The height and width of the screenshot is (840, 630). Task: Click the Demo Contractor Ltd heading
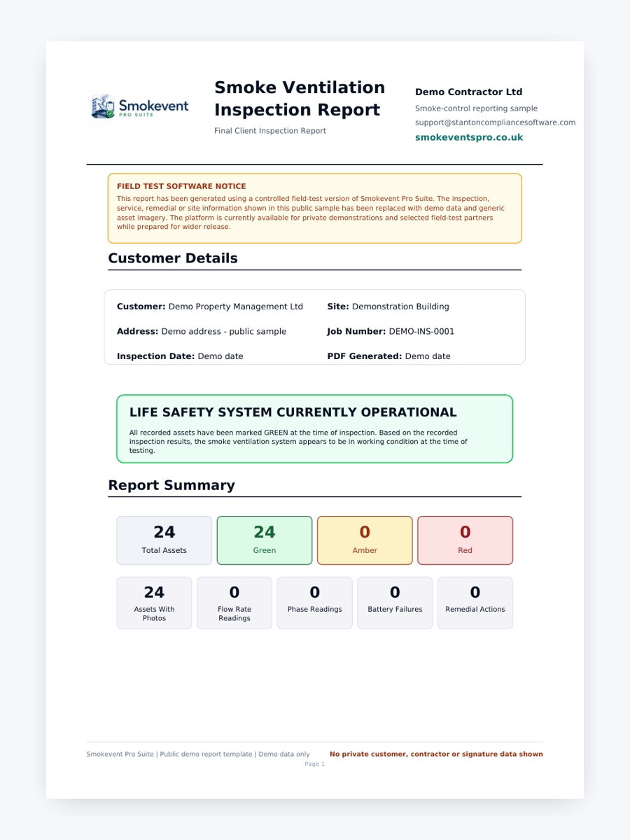point(469,92)
